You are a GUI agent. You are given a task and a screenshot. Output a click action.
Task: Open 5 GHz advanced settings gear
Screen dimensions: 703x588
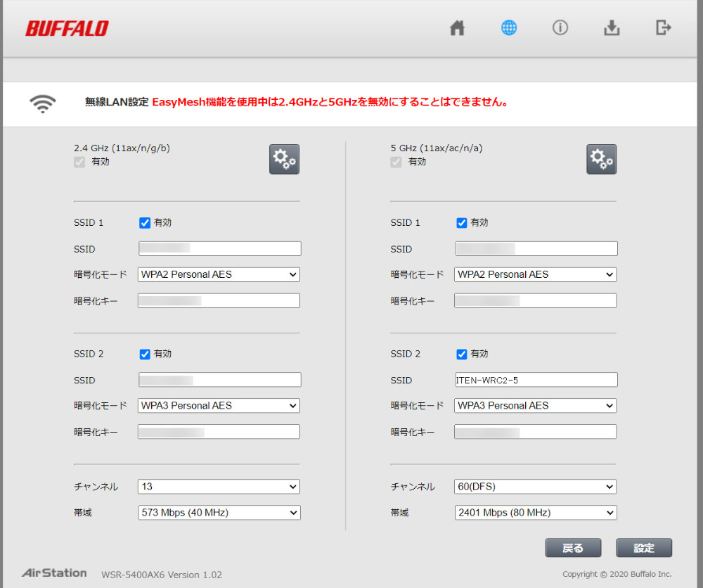[x=601, y=159]
